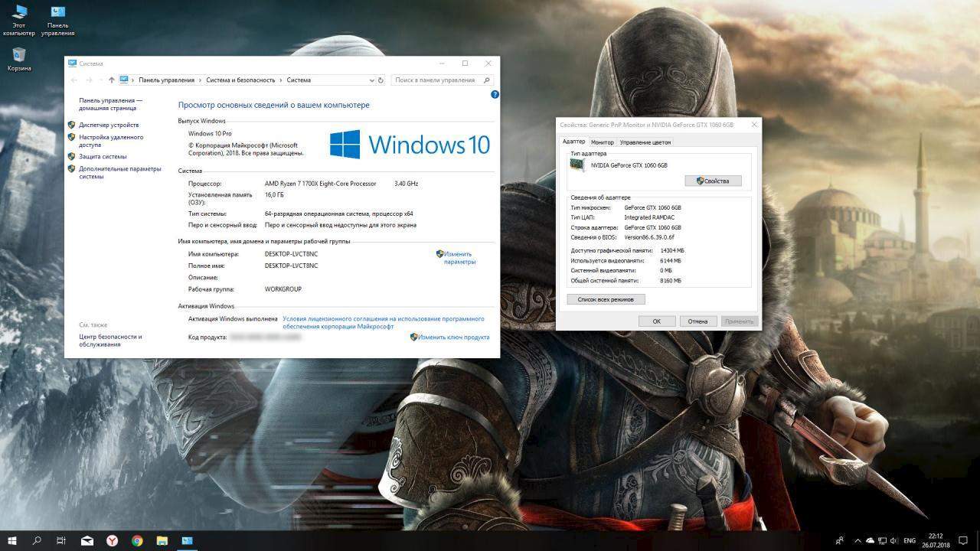Open address bar history dropdown
Viewport: 980px width, 551px height.
point(373,80)
